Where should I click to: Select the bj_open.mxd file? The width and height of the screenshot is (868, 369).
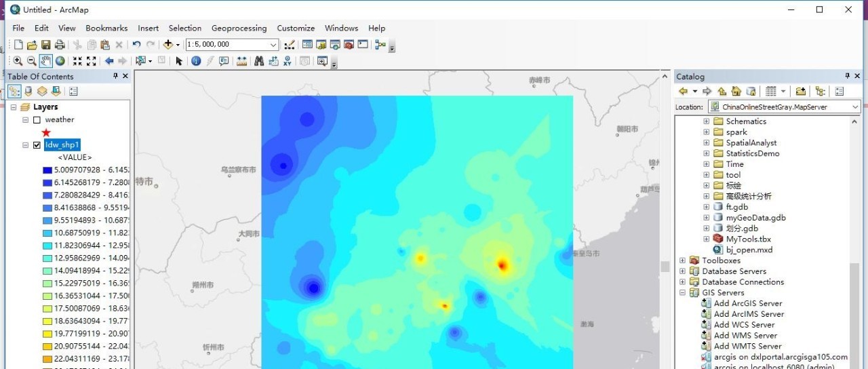[x=743, y=250]
